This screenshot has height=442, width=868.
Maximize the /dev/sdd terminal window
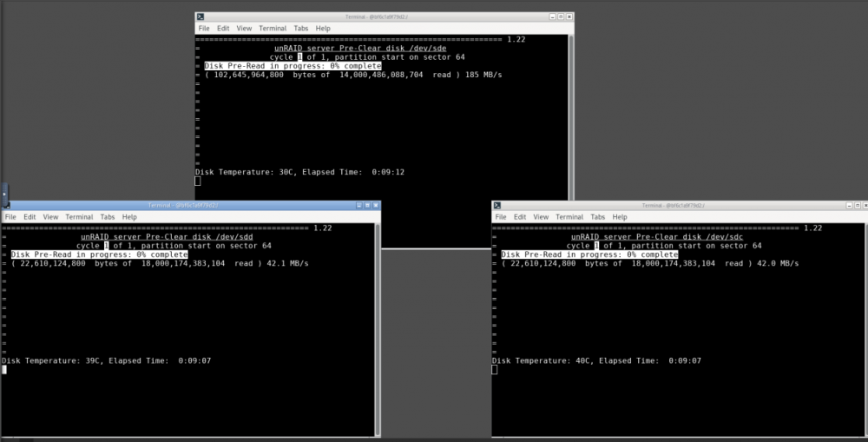pyautogui.click(x=367, y=206)
